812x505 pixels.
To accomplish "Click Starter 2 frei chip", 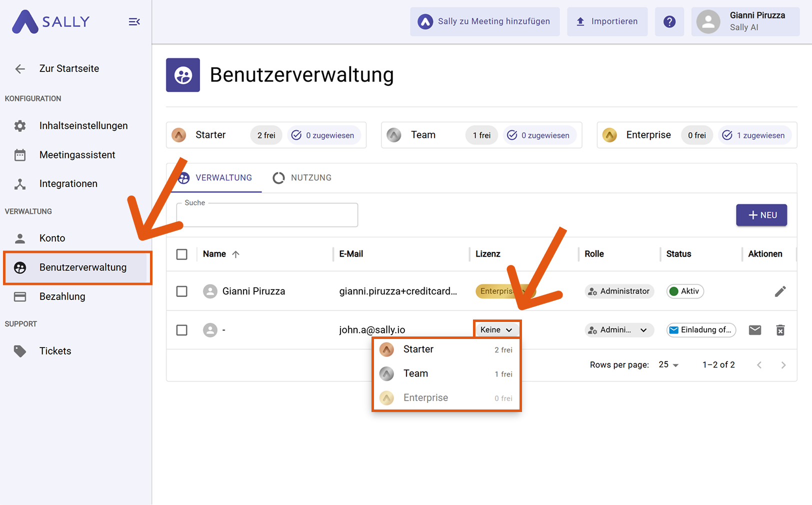I will click(x=266, y=135).
